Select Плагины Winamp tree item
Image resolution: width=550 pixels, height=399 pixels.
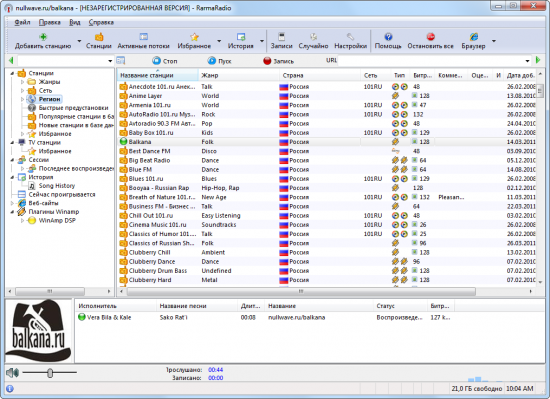point(54,212)
